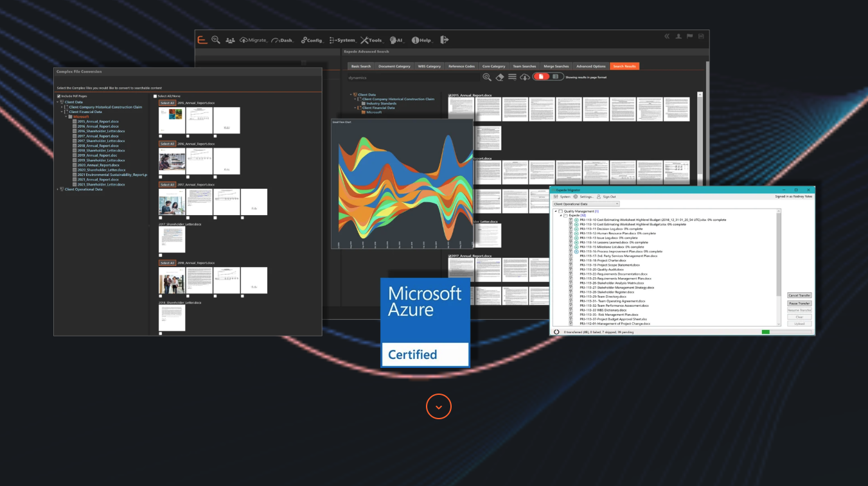Open the Config menu in toolbar
The width and height of the screenshot is (868, 486).
[312, 40]
